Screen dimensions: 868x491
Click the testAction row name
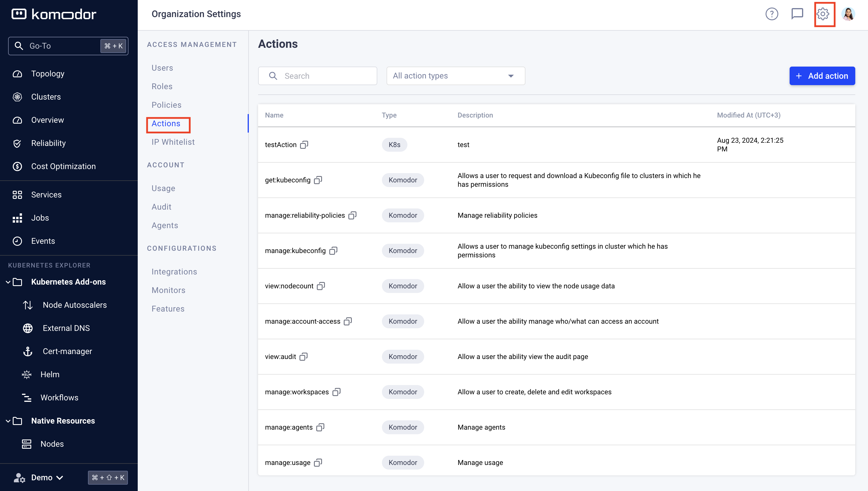pos(280,145)
